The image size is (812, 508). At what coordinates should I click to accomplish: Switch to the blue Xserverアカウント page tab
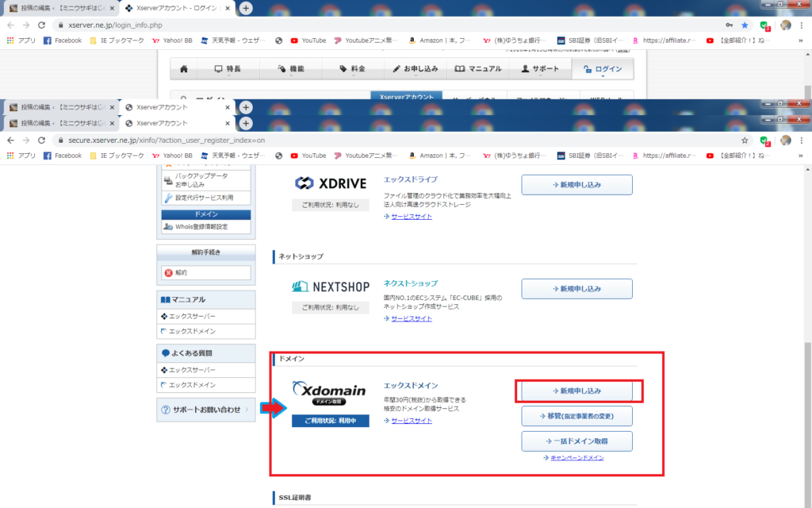point(406,96)
